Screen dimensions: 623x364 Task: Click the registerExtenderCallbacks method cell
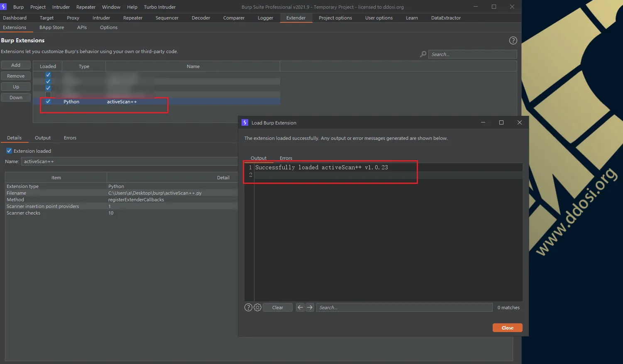136,200
